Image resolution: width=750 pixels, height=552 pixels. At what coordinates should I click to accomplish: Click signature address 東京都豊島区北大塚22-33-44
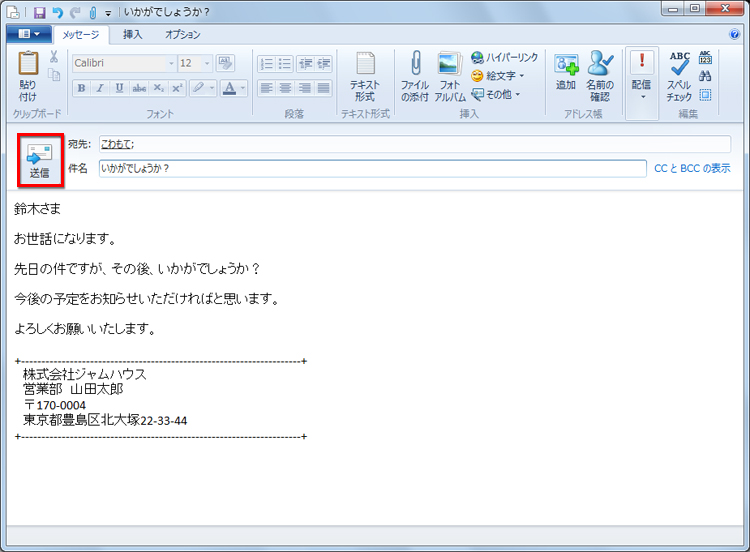[x=105, y=420]
